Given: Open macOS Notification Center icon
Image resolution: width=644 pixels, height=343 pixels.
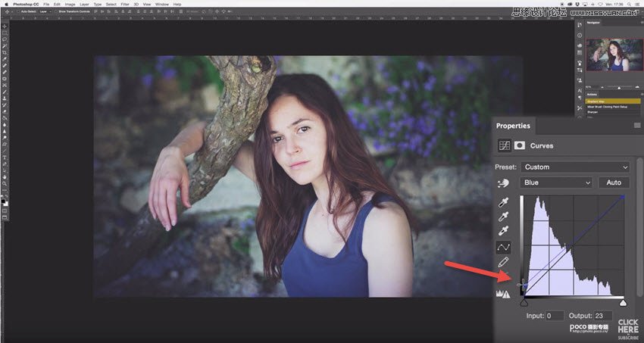Looking at the screenshot, I should point(639,4).
